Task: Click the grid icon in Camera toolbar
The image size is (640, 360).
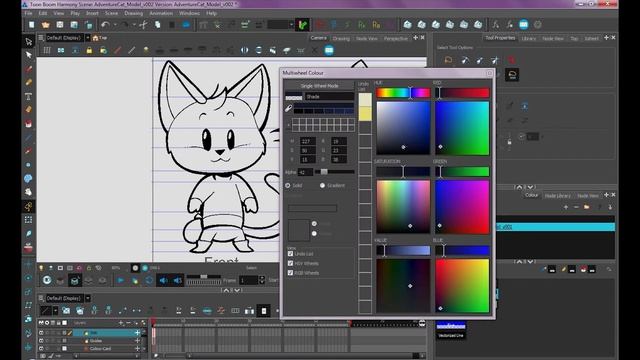Action: click(x=47, y=51)
